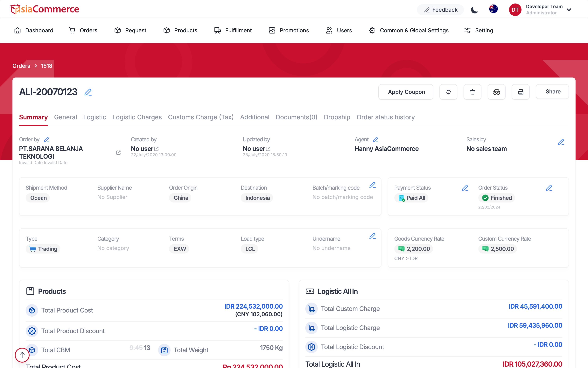588x368 pixels.
Task: Open the Request menu
Action: pos(130,30)
